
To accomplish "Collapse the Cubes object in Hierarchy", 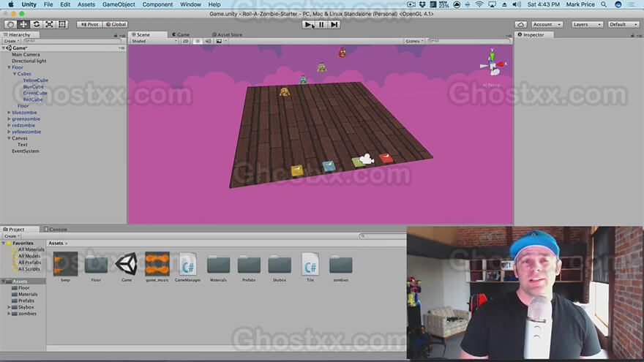I will click(x=15, y=74).
